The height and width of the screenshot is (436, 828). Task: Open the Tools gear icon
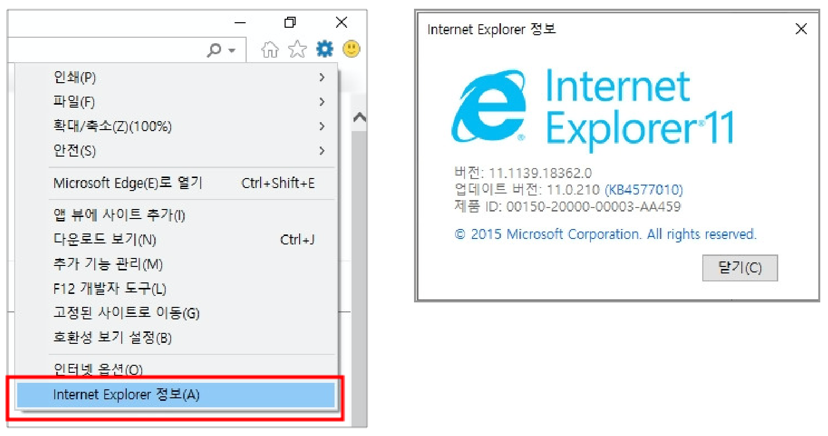(x=325, y=49)
